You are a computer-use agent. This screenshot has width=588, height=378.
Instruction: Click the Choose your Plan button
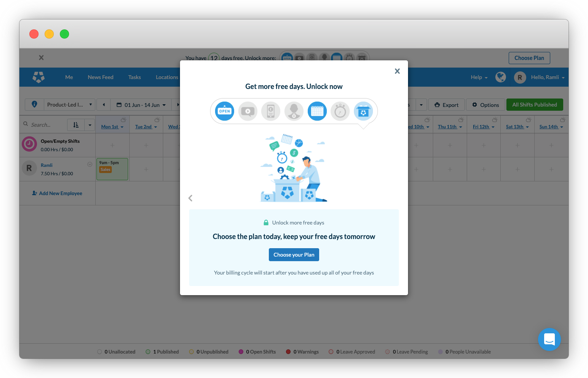tap(294, 255)
